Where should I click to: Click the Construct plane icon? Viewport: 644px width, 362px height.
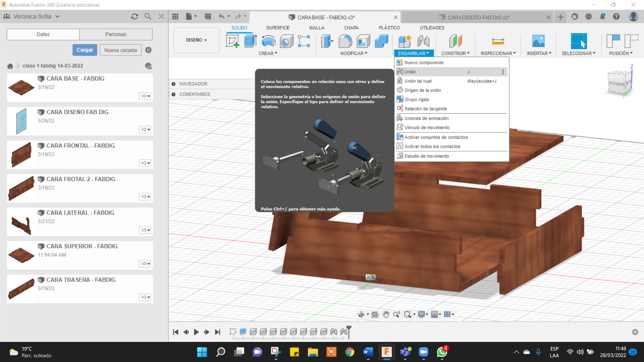[x=455, y=41]
